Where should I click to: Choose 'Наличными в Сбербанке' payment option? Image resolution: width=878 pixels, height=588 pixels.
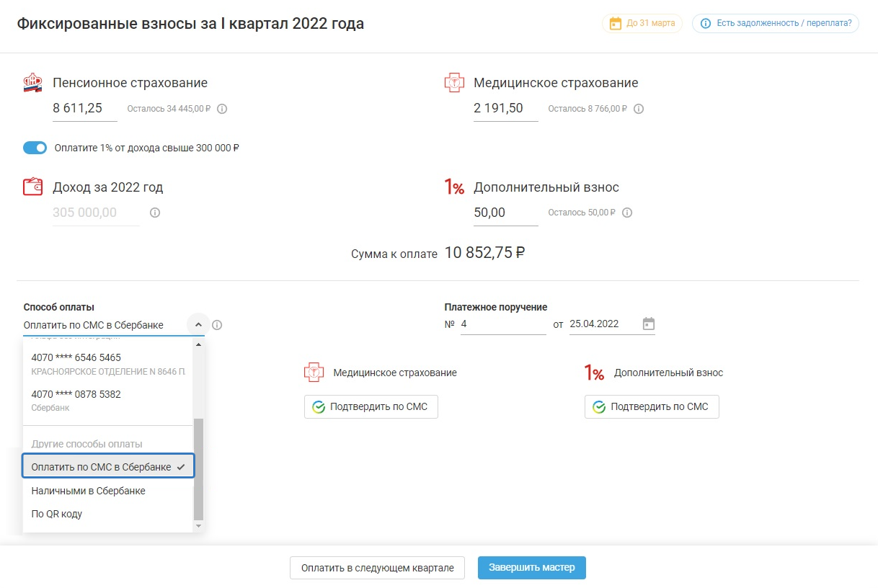coord(89,491)
